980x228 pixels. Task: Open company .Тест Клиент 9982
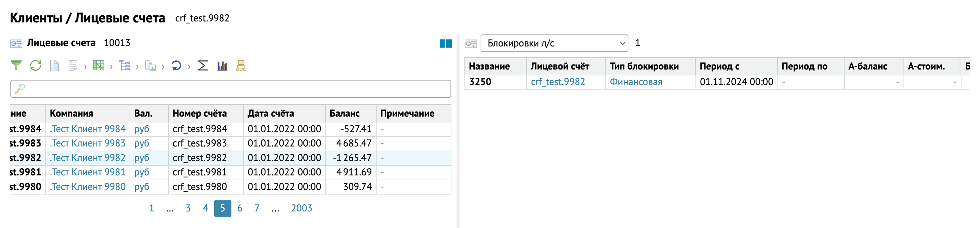pyautogui.click(x=87, y=158)
